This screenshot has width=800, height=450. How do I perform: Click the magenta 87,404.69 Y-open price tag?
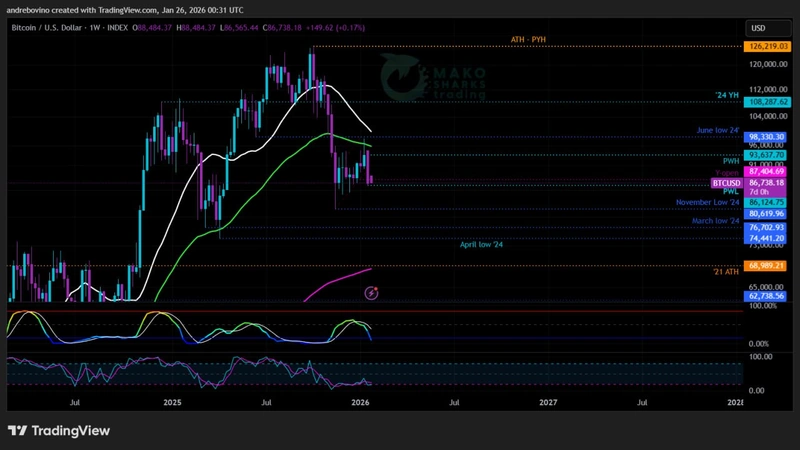click(x=767, y=172)
